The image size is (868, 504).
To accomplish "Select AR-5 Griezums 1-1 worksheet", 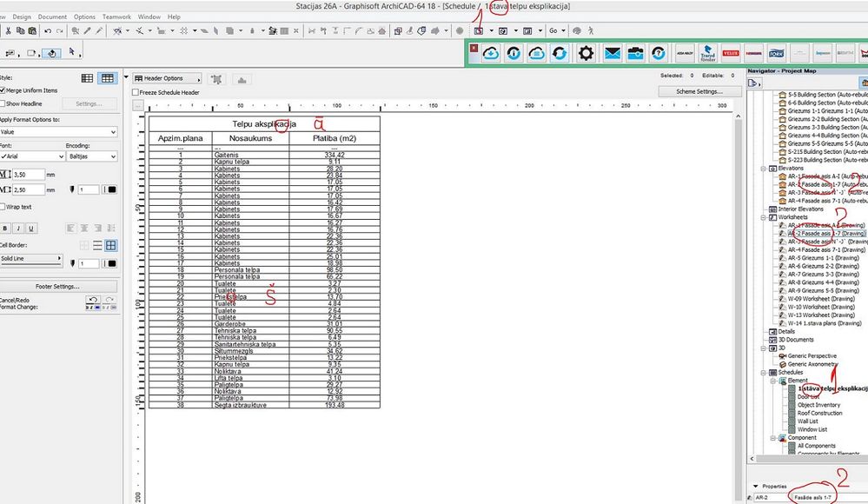I will pyautogui.click(x=823, y=258).
